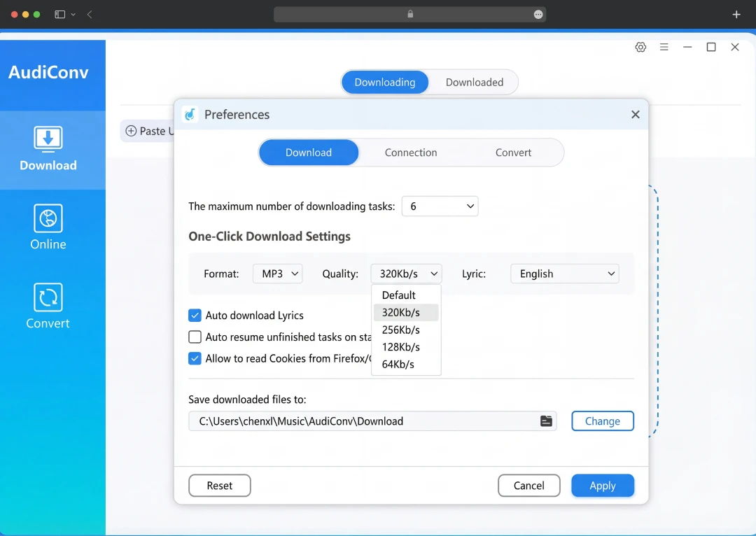Click the Change button for save location
756x536 pixels.
point(603,421)
